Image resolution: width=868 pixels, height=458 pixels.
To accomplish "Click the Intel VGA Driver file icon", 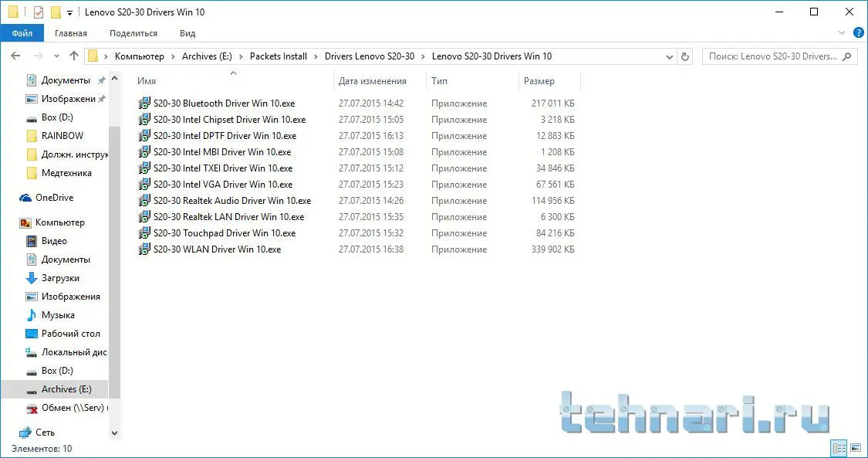I will [x=144, y=185].
